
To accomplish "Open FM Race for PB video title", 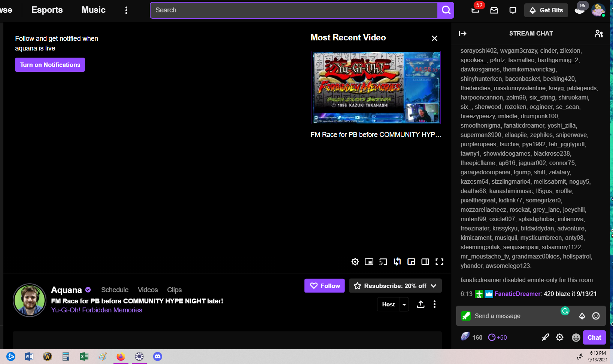I will pyautogui.click(x=376, y=135).
